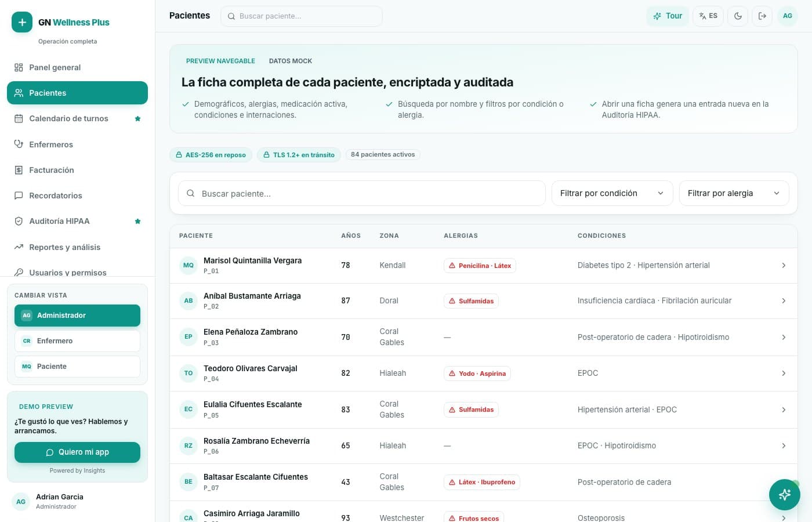Change language with the ES button
812x522 pixels.
pyautogui.click(x=708, y=16)
